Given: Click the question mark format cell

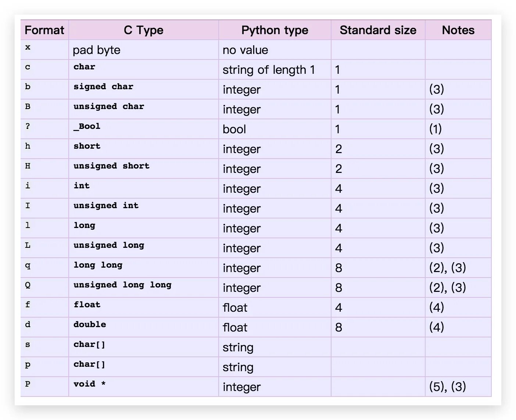Looking at the screenshot, I should pos(28,127).
